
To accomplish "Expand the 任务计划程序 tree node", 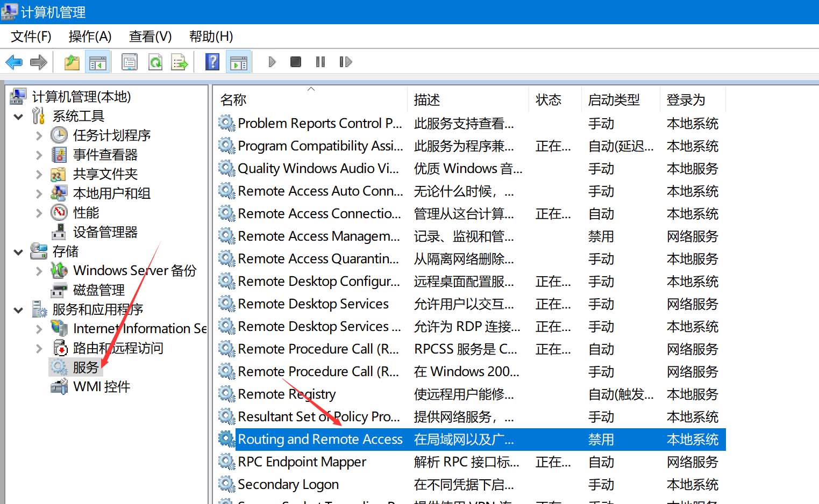I will [x=39, y=136].
